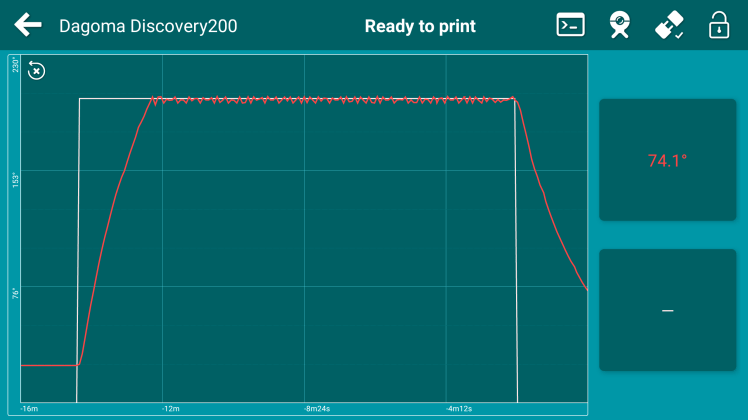Click the -12m time axis label

(170, 409)
